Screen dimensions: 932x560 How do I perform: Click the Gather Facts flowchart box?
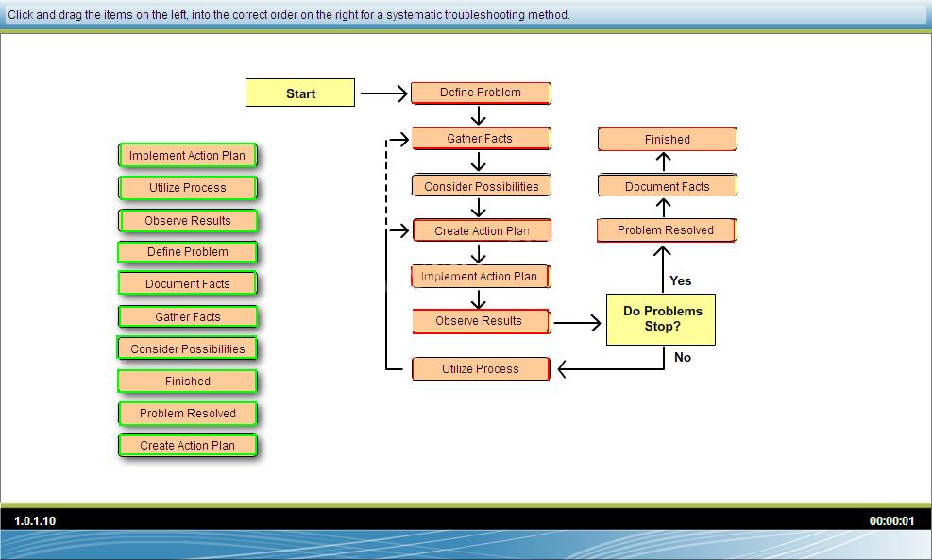click(x=481, y=139)
